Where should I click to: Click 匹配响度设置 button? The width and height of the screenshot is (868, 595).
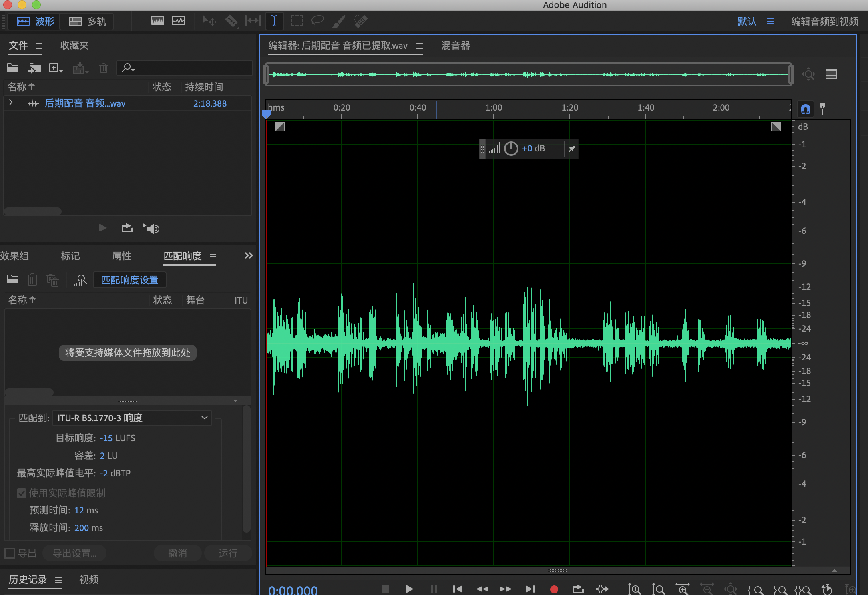point(130,280)
